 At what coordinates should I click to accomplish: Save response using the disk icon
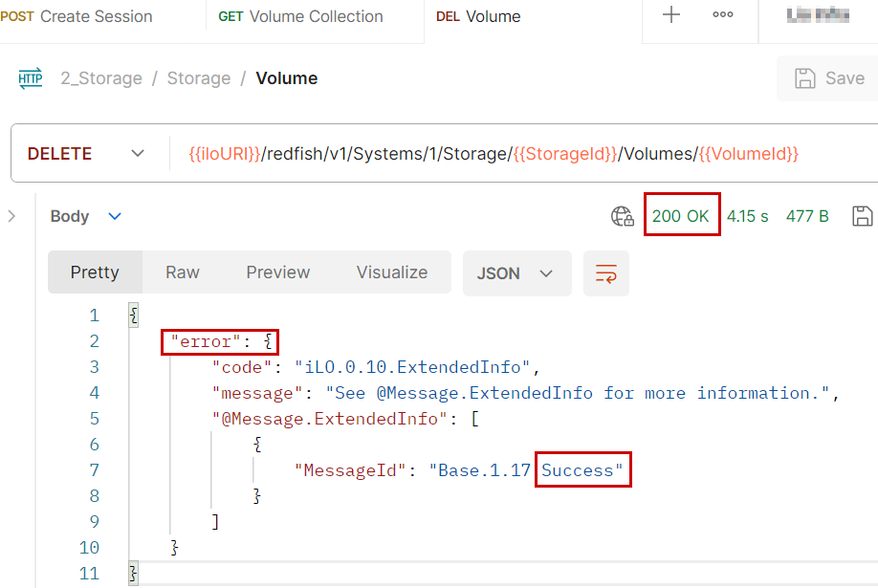pyautogui.click(x=862, y=216)
